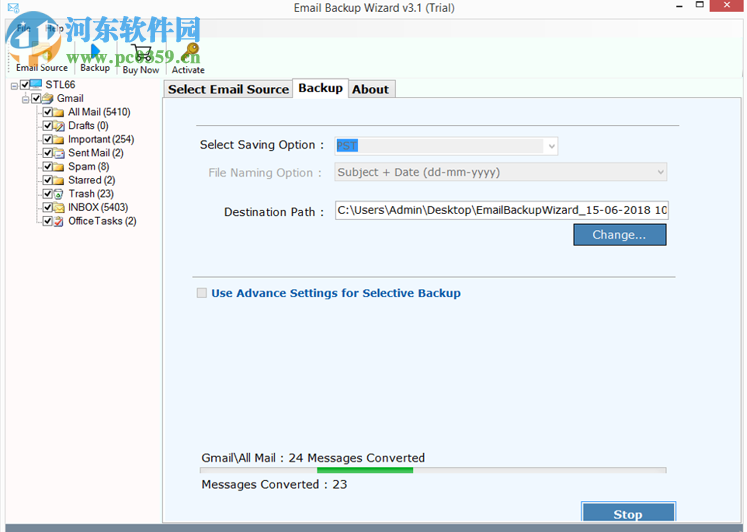Click the 'Destination Path :' label
The image size is (747, 532).
[x=274, y=212]
